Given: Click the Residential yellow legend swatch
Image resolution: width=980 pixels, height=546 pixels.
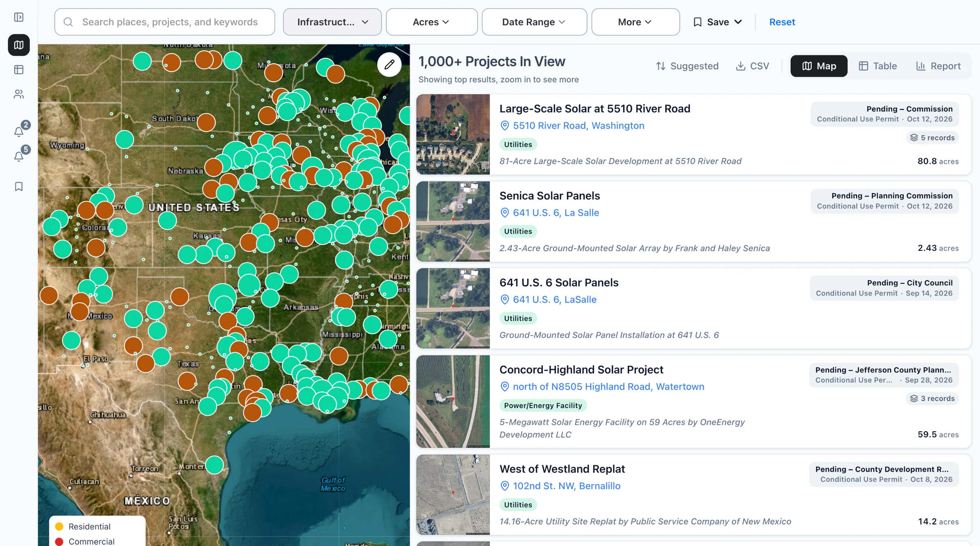Looking at the screenshot, I should pyautogui.click(x=59, y=526).
